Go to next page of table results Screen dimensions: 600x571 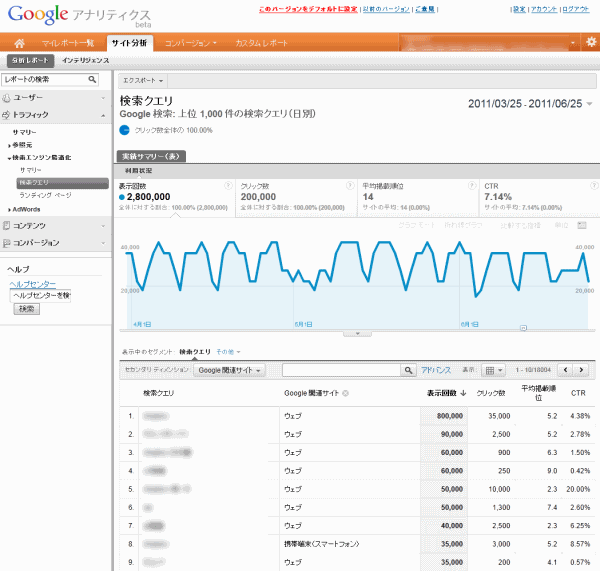pos(580,370)
